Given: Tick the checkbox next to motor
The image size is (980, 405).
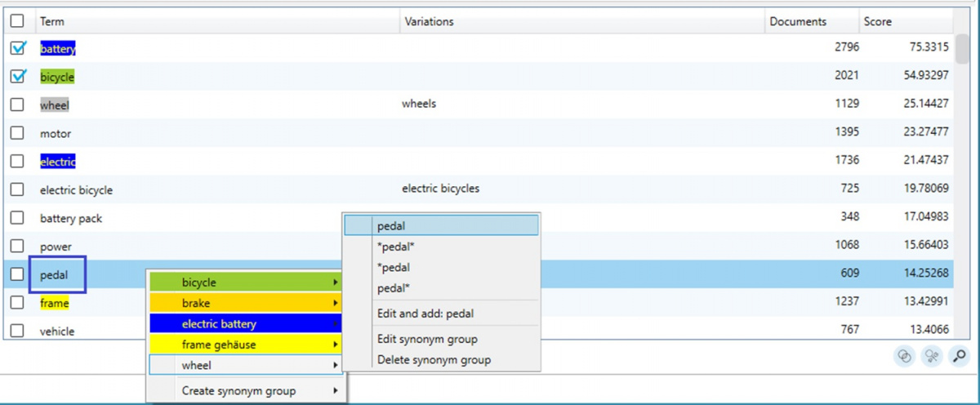Looking at the screenshot, I should (17, 133).
